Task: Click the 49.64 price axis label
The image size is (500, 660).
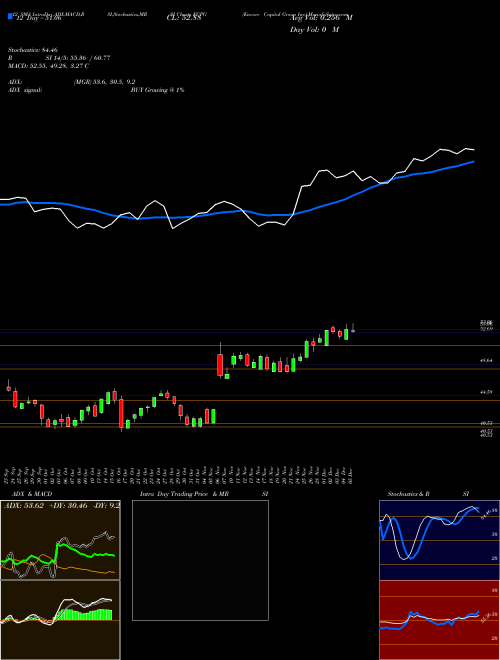Action: [x=487, y=361]
